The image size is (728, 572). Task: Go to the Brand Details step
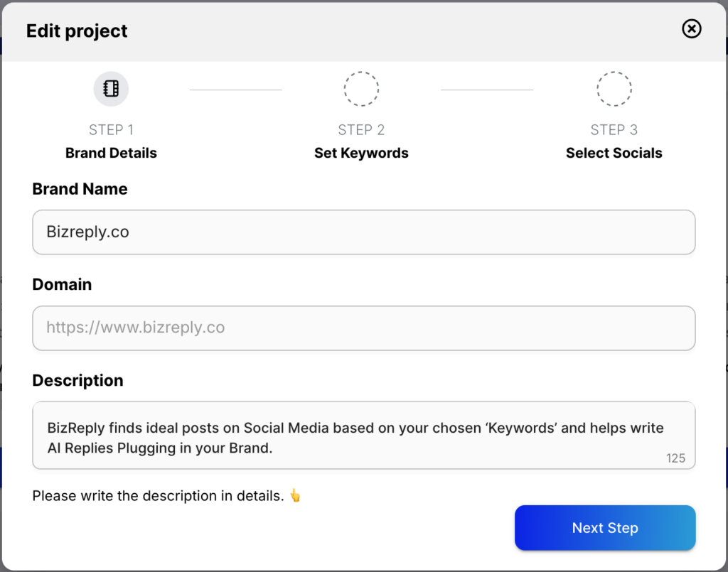pos(111,153)
